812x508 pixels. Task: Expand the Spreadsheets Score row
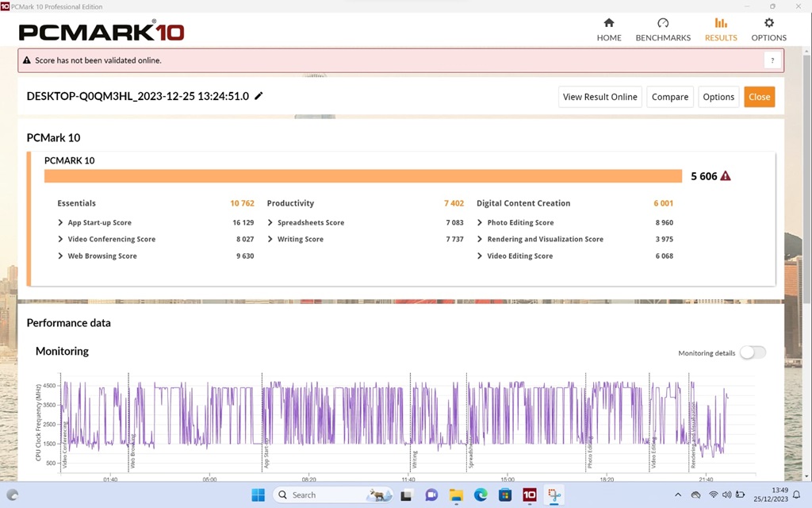[270, 222]
